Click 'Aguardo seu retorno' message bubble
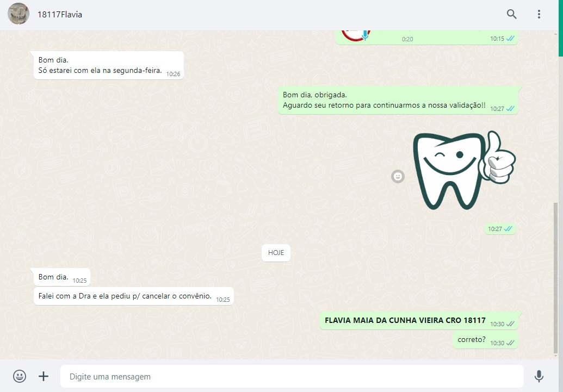This screenshot has height=392, width=563. 384,105
